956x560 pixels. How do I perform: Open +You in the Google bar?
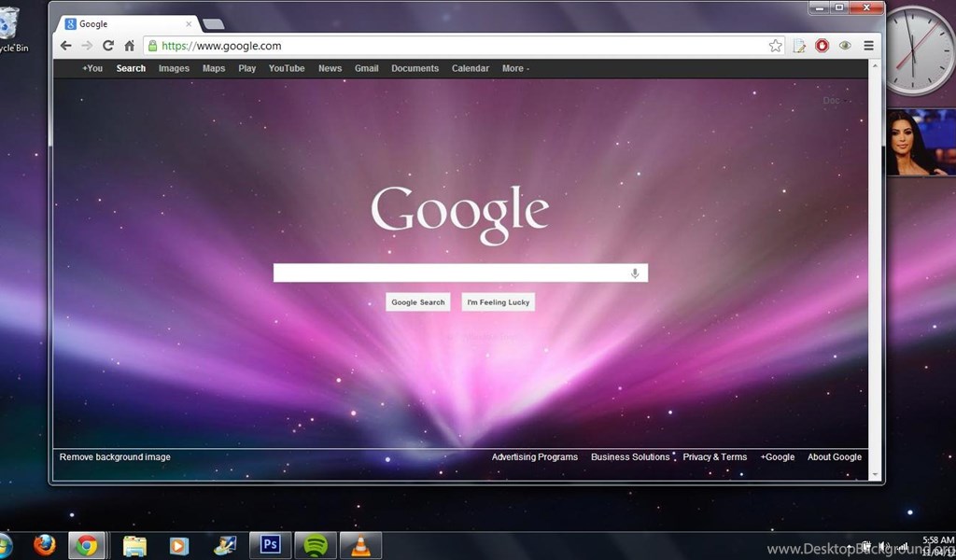[92, 68]
